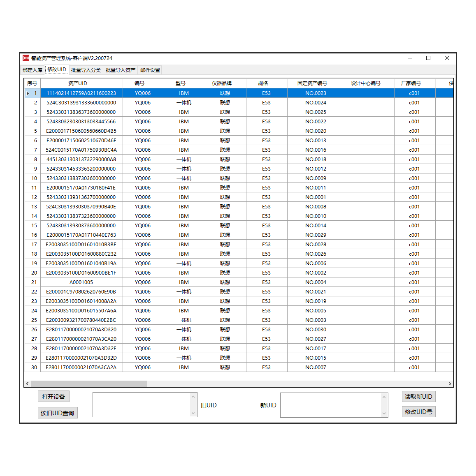Click the 读取新UID button
The image size is (476, 476).
click(x=418, y=397)
